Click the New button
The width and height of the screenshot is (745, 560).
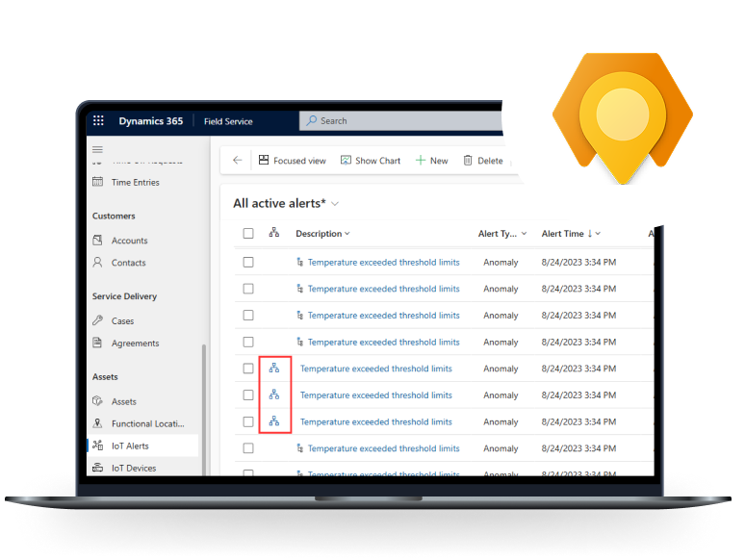pos(431,161)
